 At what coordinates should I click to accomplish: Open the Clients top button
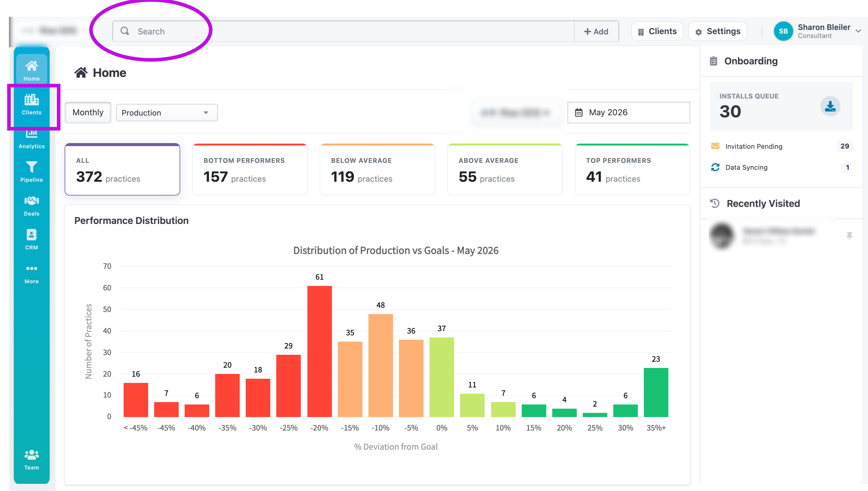click(x=657, y=31)
